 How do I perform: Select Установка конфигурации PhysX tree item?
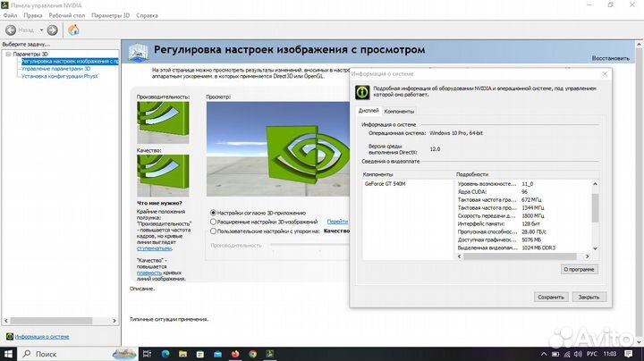(60, 76)
